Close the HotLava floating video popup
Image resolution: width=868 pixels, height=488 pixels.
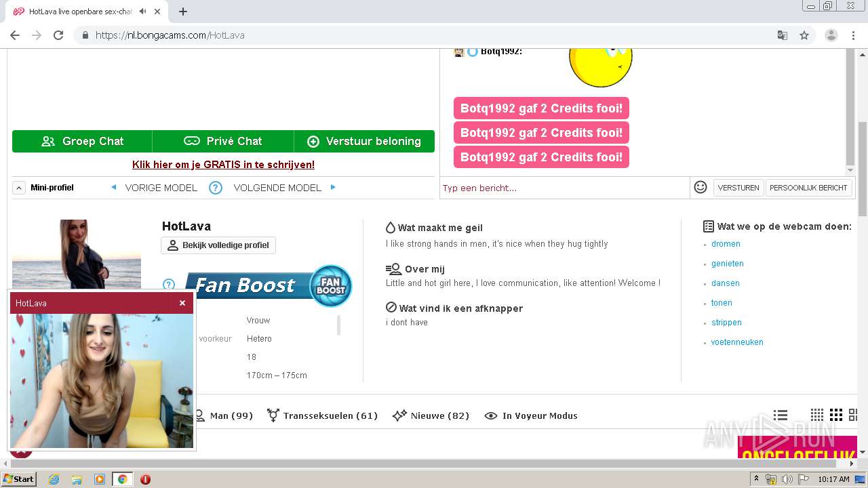tap(182, 303)
